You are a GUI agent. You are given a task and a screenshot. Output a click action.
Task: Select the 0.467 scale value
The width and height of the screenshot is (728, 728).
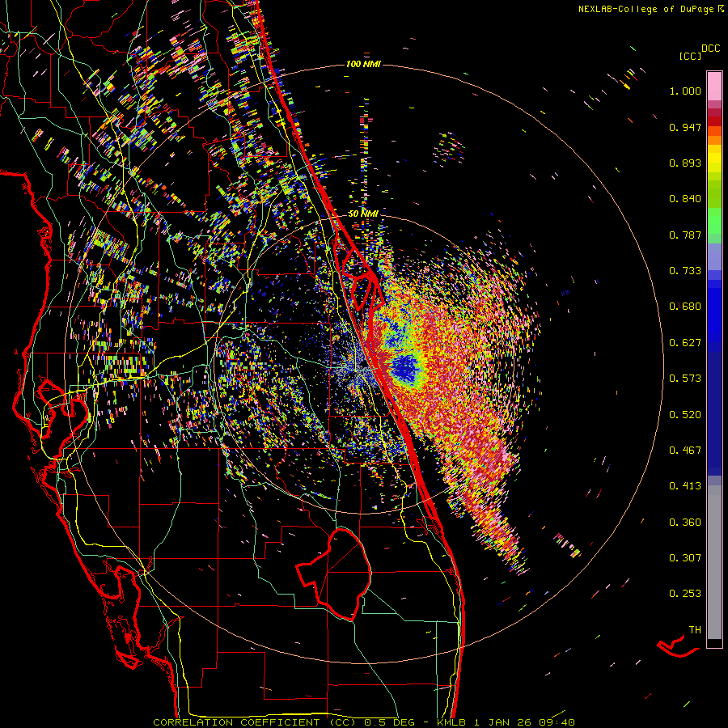(x=685, y=451)
